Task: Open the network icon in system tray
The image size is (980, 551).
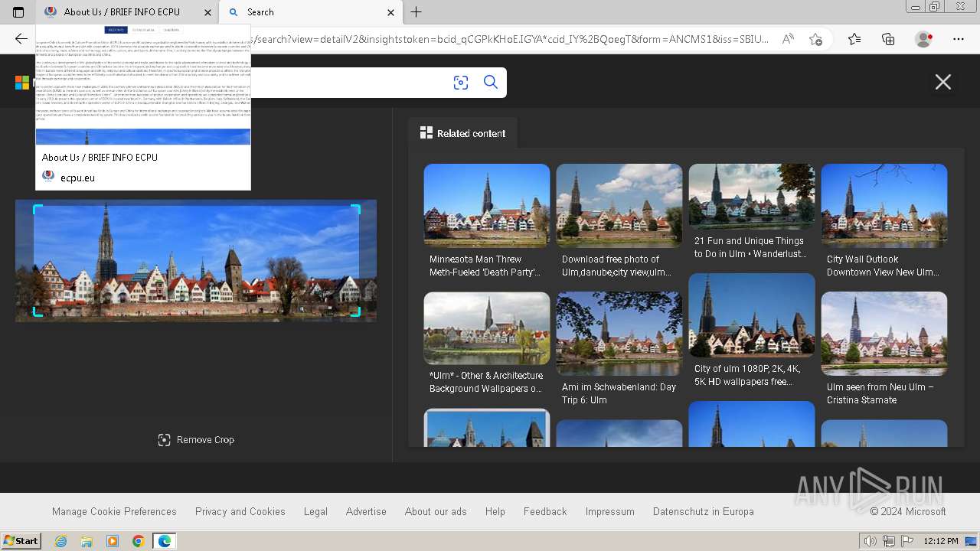Action: click(x=889, y=541)
